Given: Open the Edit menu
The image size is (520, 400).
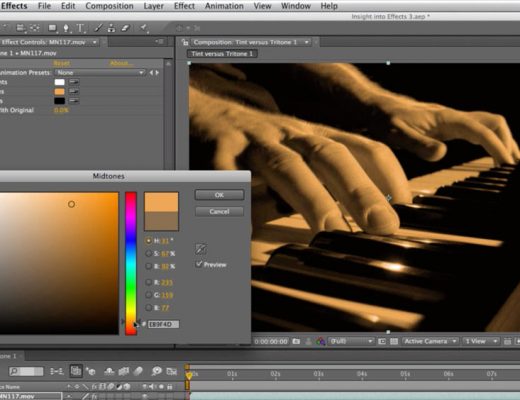Looking at the screenshot, I should (68, 6).
